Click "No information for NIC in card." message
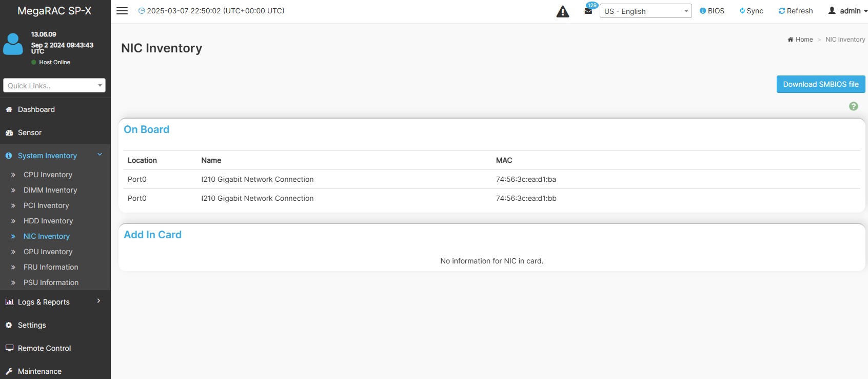868x379 pixels. point(491,261)
